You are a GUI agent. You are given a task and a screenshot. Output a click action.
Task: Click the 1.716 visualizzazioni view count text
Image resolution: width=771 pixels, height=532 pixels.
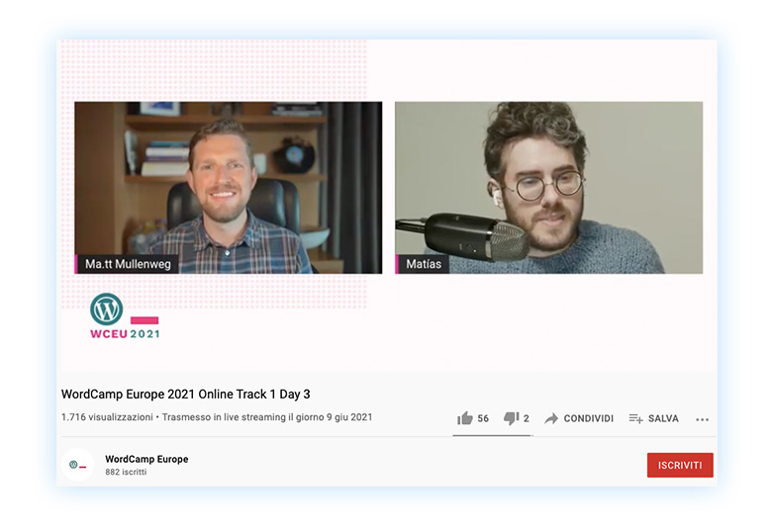point(107,417)
